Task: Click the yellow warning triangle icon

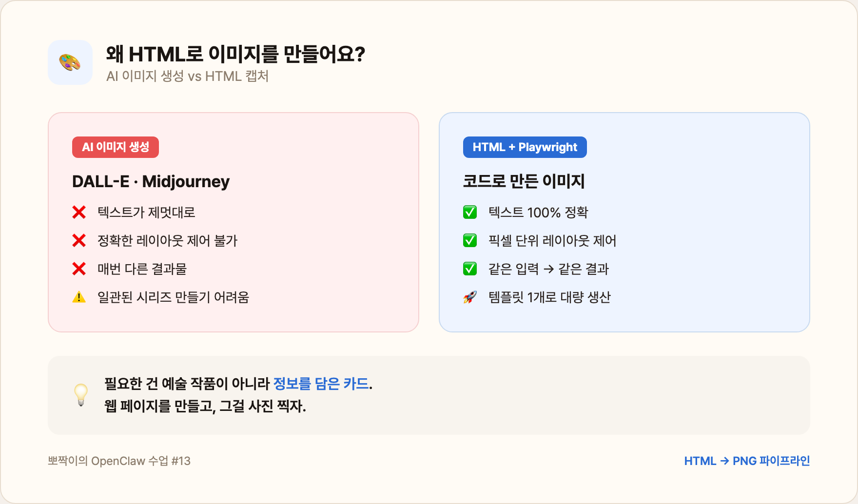Action: tap(79, 297)
